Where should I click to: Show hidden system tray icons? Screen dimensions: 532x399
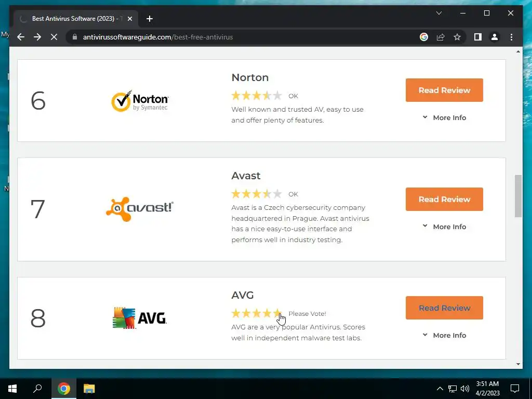click(x=440, y=389)
